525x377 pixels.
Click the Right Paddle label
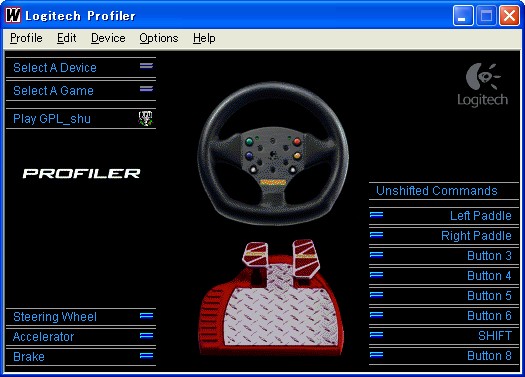click(476, 236)
